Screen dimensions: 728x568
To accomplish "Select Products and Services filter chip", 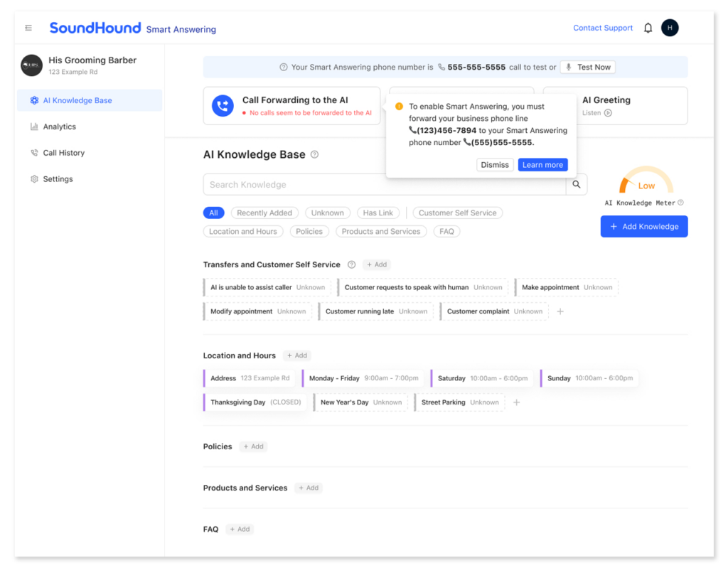I will [x=381, y=231].
